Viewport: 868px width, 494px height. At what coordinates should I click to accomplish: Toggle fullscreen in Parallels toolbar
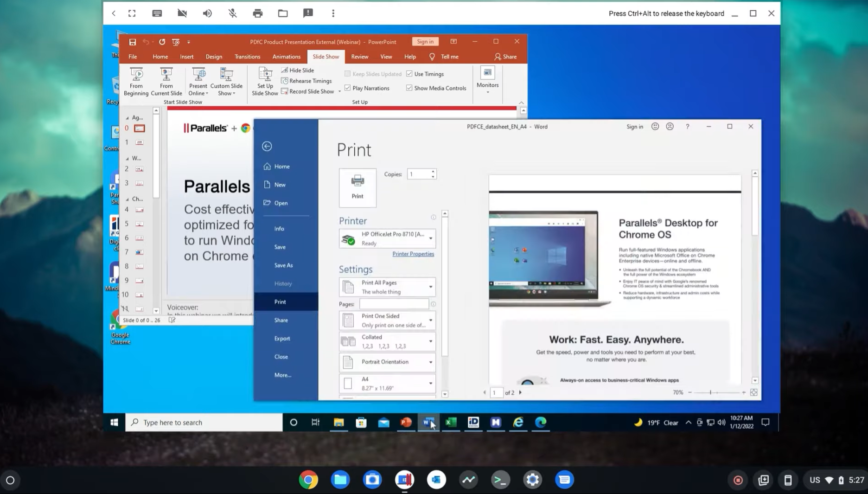[x=132, y=13]
